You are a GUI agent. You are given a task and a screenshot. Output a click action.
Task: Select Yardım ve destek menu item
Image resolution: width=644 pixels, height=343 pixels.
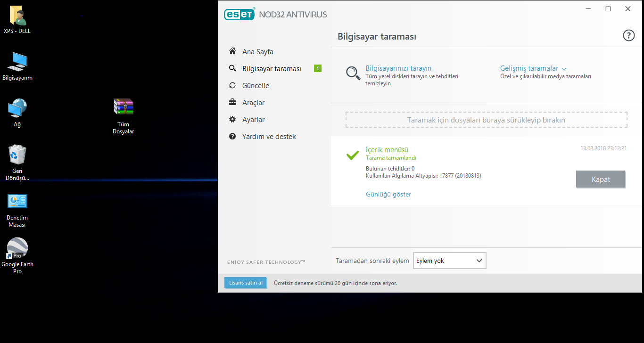269,137
